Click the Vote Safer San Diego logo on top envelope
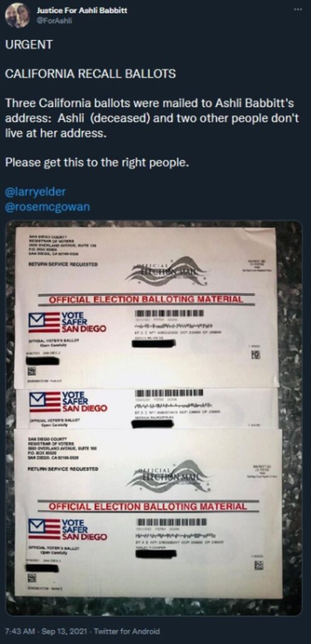The image size is (311, 644). pos(67,322)
